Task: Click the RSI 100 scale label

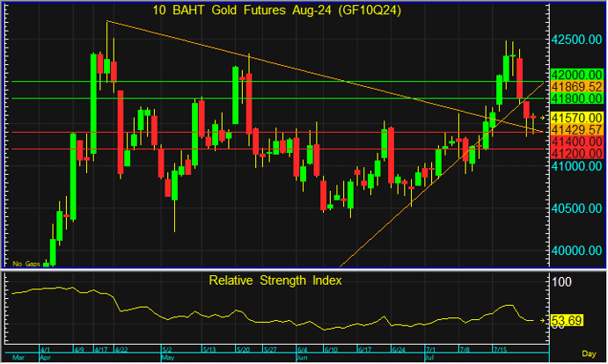Action: click(x=560, y=281)
